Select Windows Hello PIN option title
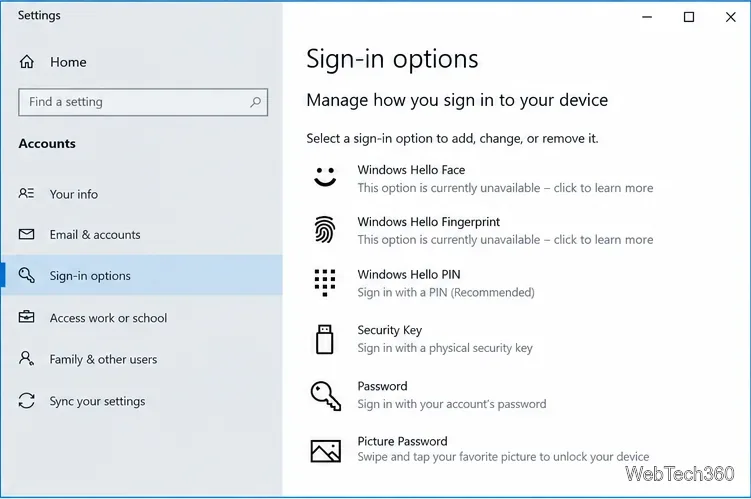 click(409, 274)
